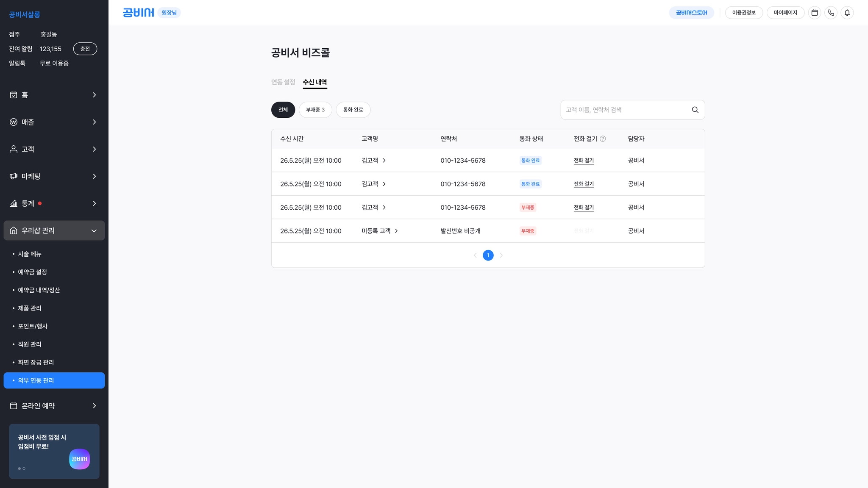Click the 수신 시간 column header
868x488 pixels.
[x=292, y=139]
